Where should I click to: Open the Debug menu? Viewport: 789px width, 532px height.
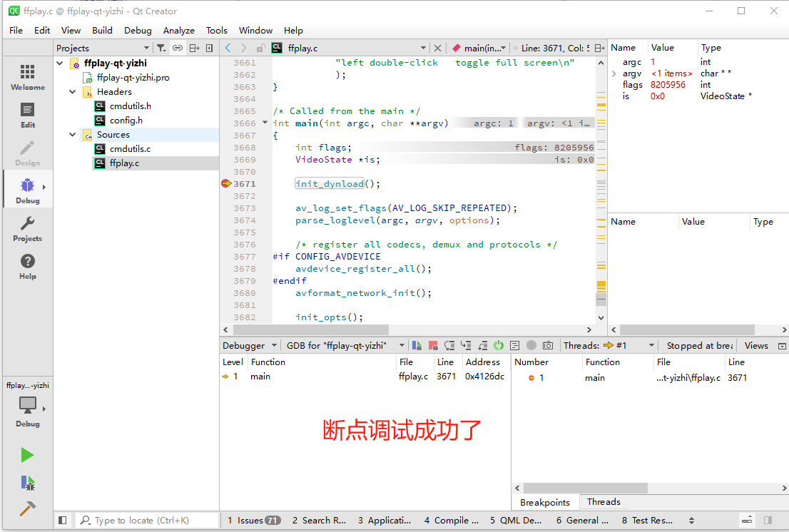(x=138, y=31)
